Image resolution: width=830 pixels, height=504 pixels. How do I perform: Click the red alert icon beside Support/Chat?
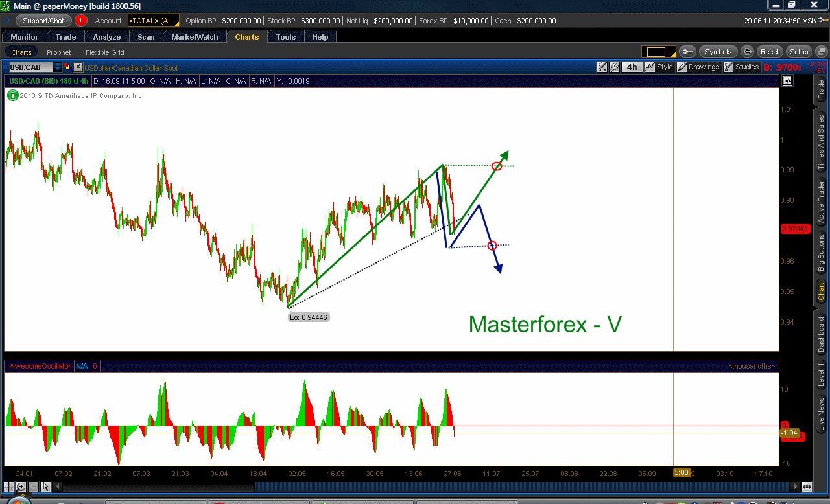[80, 21]
